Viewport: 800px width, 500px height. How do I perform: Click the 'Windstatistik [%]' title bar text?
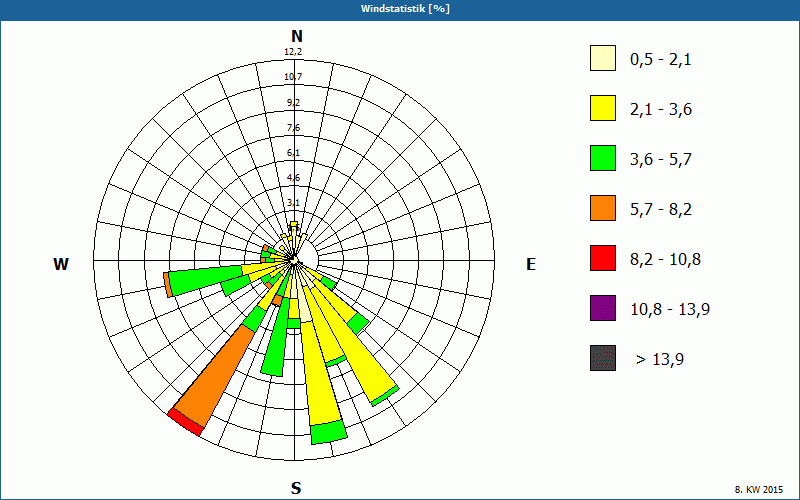click(405, 9)
